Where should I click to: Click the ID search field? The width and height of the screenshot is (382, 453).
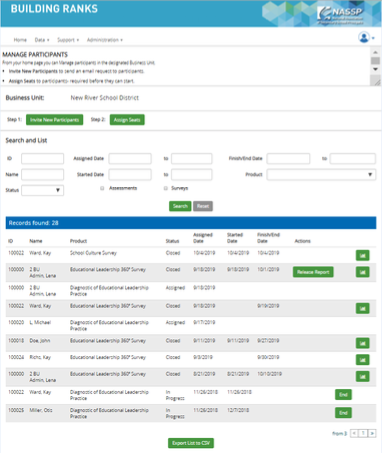pos(42,158)
